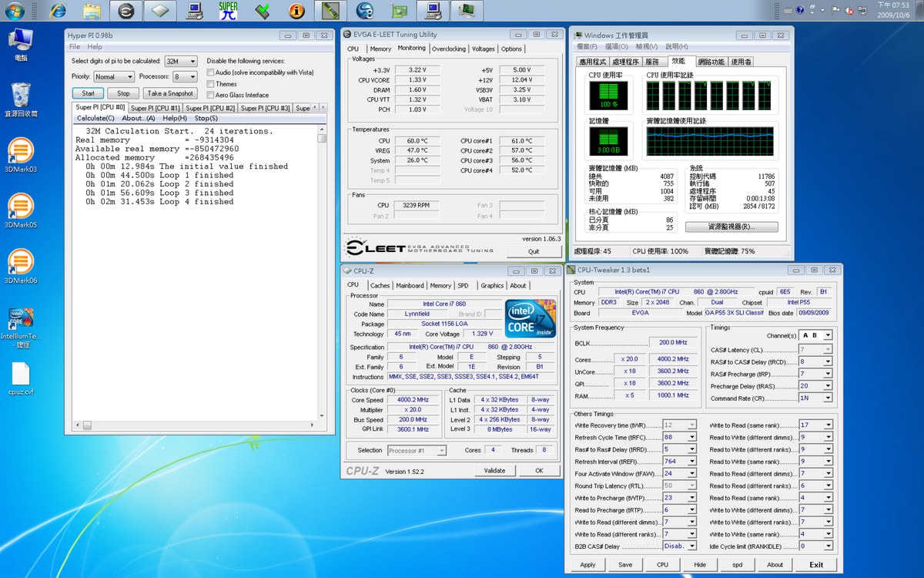Select the 3DMark03 desktop shortcut
Viewport: 924px width, 578px height.
pos(21,156)
